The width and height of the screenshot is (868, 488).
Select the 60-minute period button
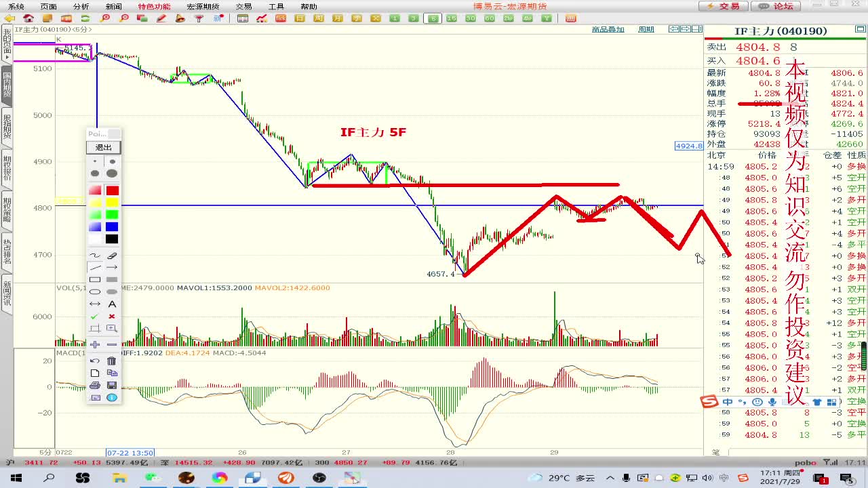[490, 18]
